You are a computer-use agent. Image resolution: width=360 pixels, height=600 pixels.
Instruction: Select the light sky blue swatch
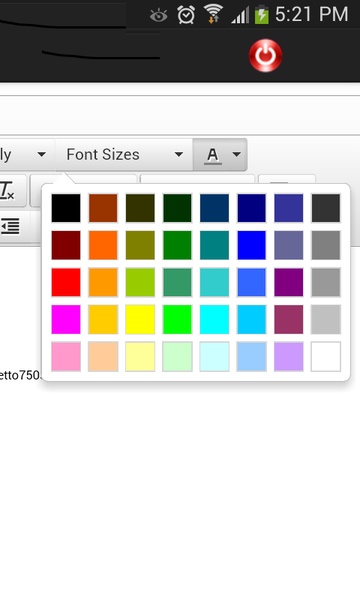[251, 356]
